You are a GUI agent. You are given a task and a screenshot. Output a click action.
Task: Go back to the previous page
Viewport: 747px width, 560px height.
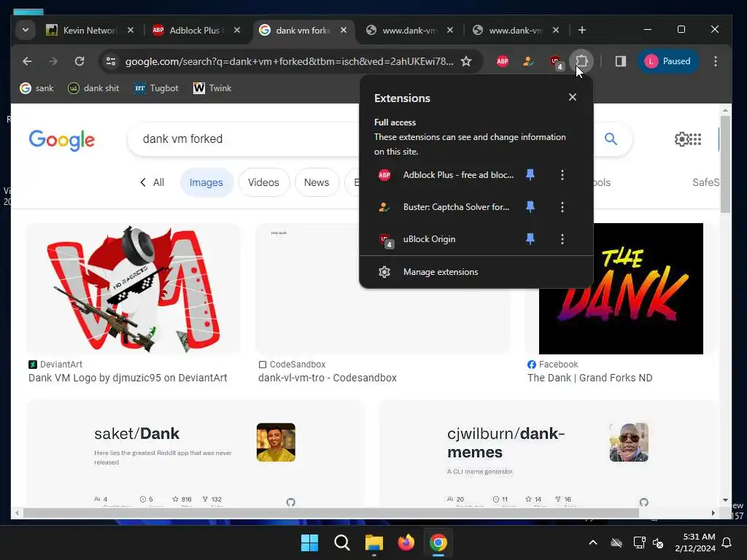coord(27,61)
